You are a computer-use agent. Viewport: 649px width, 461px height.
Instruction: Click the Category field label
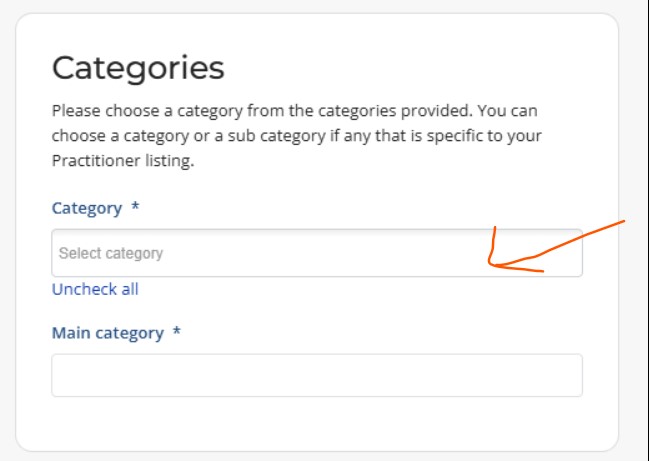(87, 208)
